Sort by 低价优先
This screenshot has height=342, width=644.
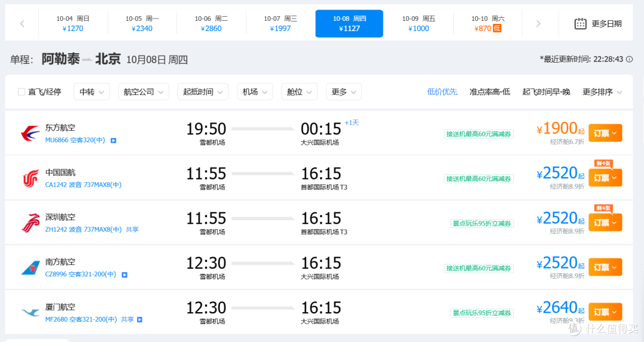click(x=442, y=92)
